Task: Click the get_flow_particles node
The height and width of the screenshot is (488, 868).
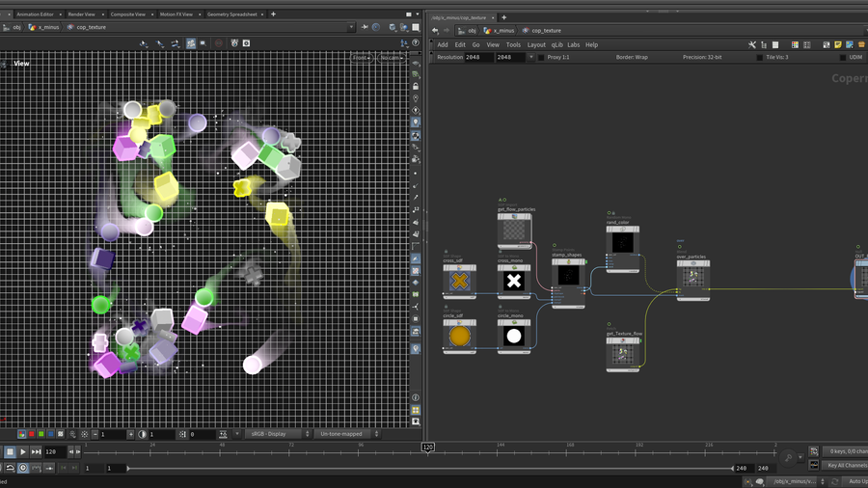Action: pyautogui.click(x=514, y=231)
